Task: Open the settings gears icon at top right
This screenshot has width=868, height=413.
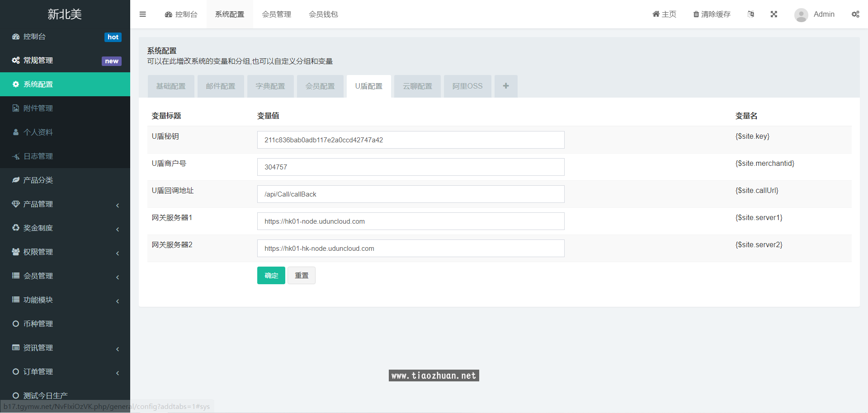Action: click(855, 14)
